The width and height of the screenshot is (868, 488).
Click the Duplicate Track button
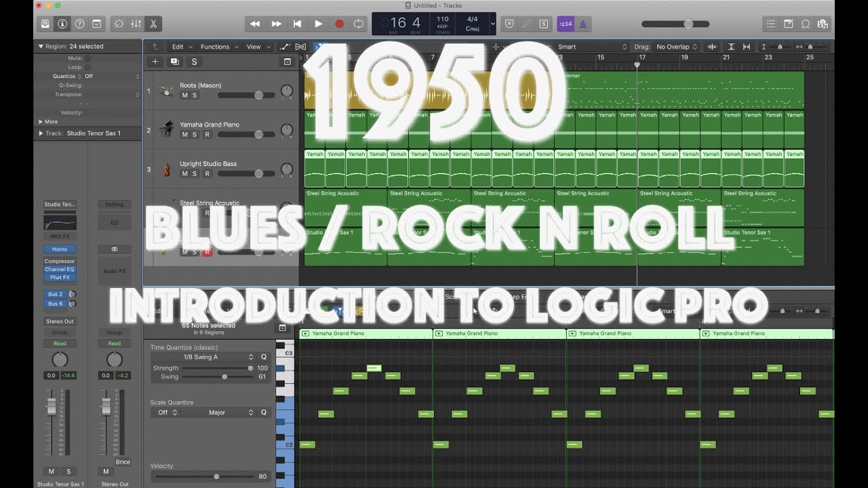175,62
